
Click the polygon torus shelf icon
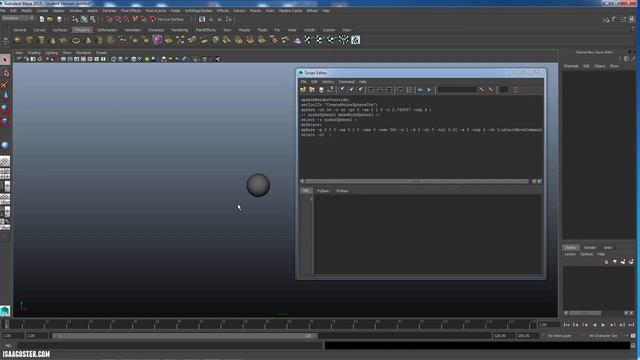tap(76, 40)
